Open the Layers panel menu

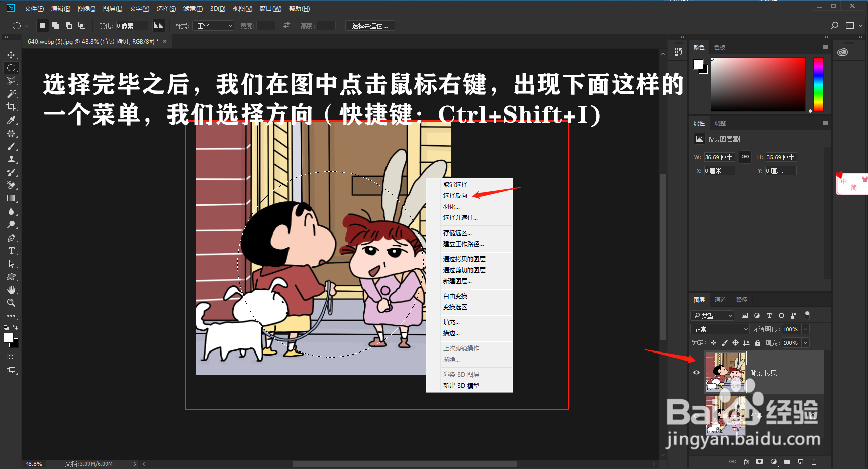coord(825,299)
